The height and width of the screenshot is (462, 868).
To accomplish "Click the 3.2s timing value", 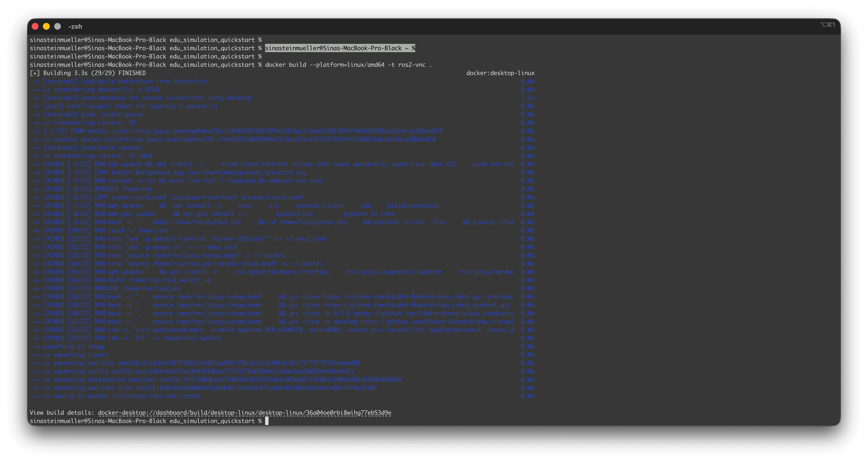I will [527, 98].
